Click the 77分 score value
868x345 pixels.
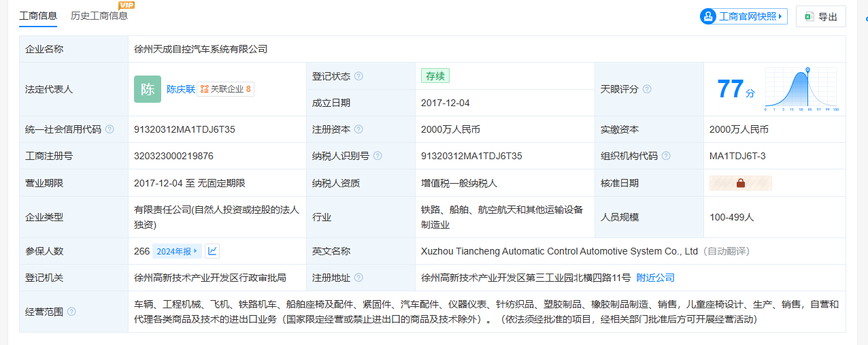pyautogui.click(x=736, y=89)
